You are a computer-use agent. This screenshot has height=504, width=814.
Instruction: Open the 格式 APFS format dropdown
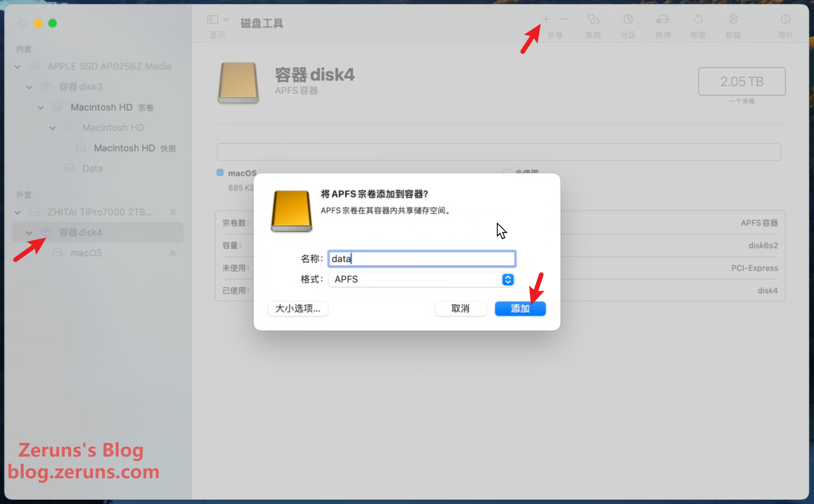(x=422, y=279)
